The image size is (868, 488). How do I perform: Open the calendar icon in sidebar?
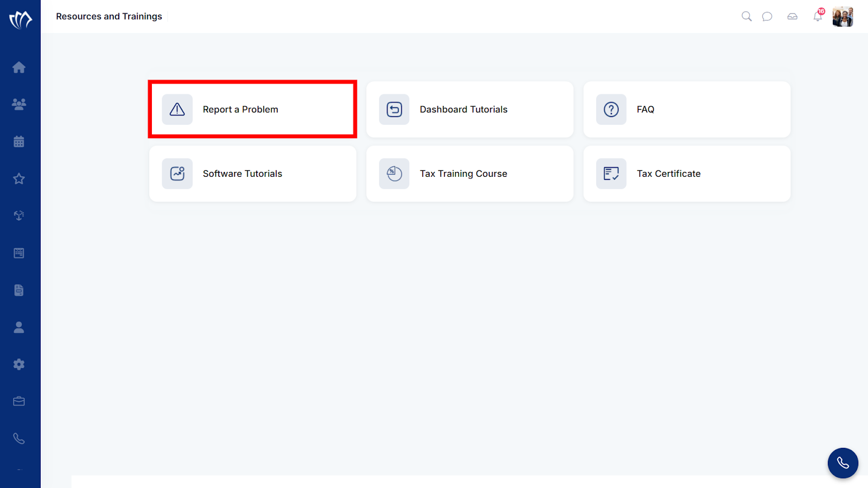[x=19, y=142]
